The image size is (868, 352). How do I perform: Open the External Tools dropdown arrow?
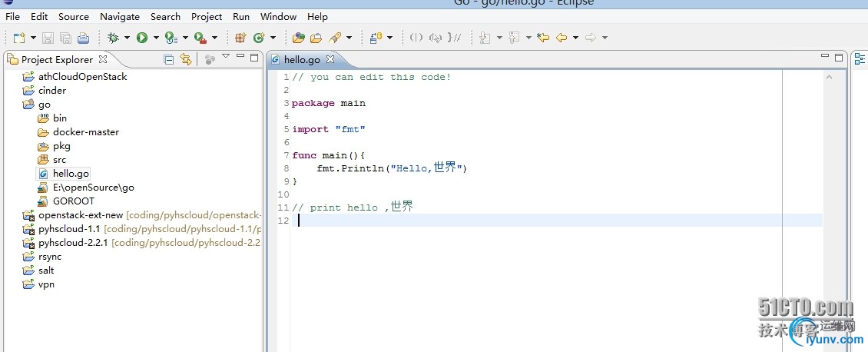215,38
